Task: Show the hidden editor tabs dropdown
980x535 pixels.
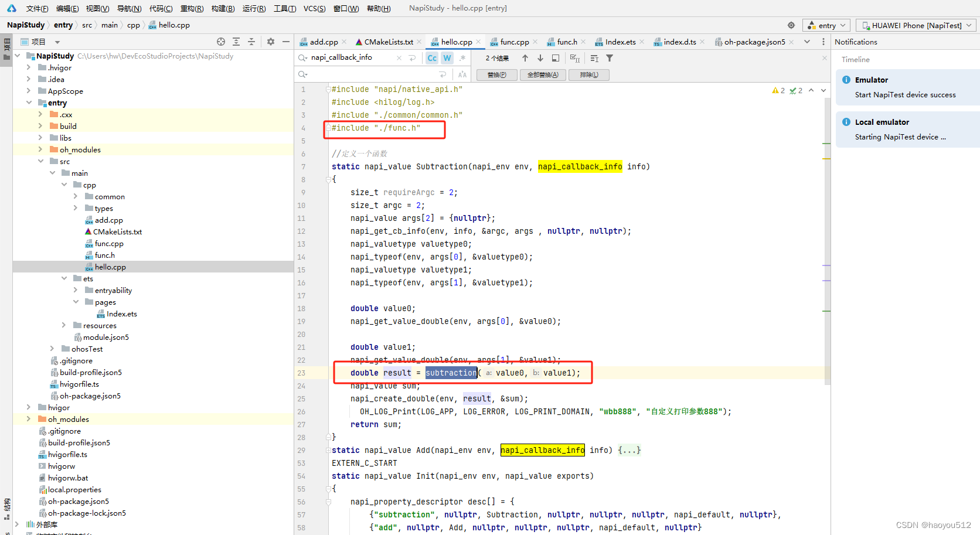Action: pos(807,42)
